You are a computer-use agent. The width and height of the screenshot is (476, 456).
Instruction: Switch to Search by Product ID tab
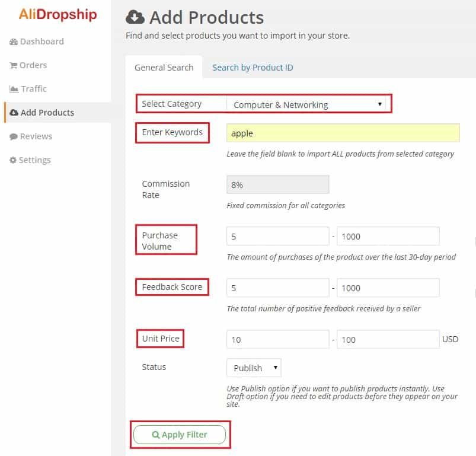tap(253, 68)
